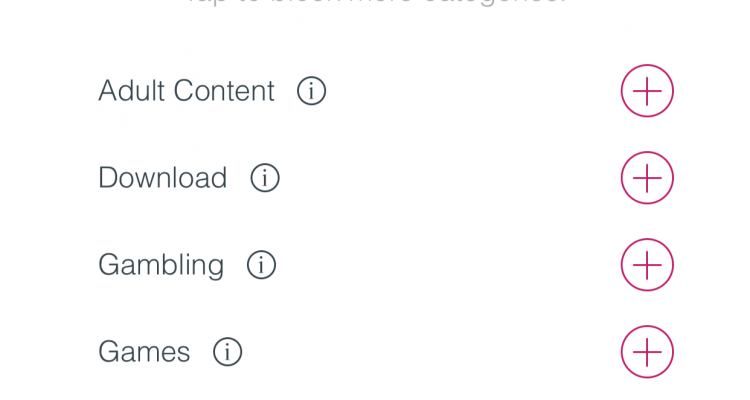Viewport: 750px width, 400px height.
Task: Select the Adult Content label
Action: pos(186,91)
